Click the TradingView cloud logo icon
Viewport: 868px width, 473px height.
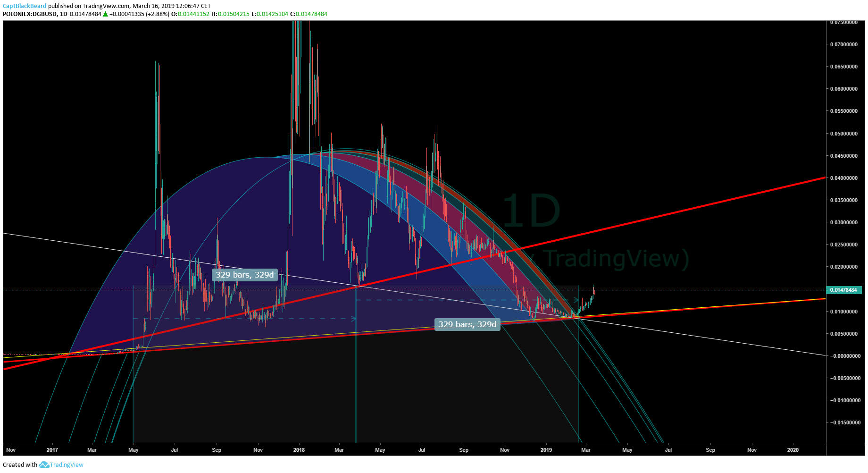coord(44,465)
